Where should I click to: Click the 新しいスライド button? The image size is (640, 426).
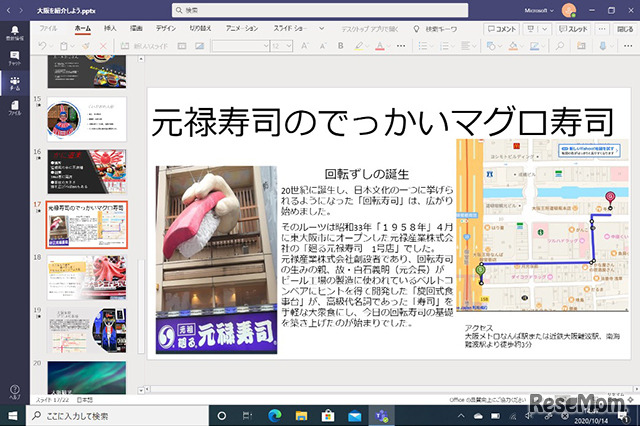click(144, 46)
